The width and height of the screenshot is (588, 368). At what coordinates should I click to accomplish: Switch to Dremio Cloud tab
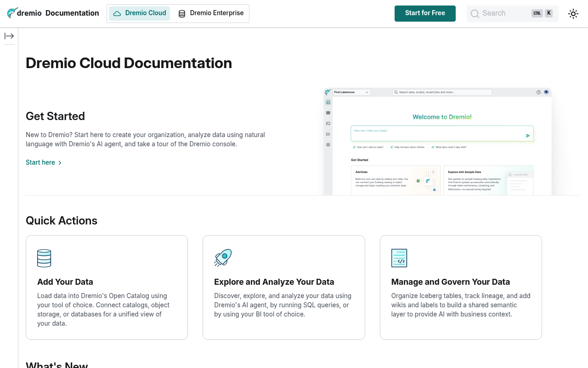pos(139,13)
